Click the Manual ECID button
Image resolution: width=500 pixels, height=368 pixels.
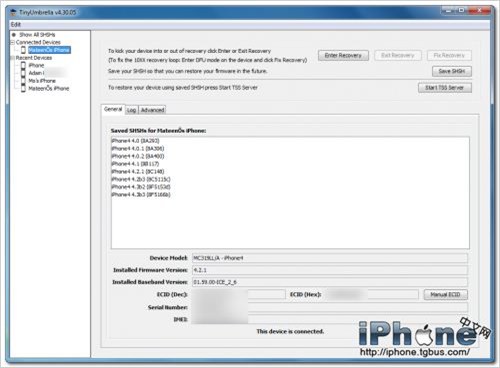pyautogui.click(x=445, y=295)
